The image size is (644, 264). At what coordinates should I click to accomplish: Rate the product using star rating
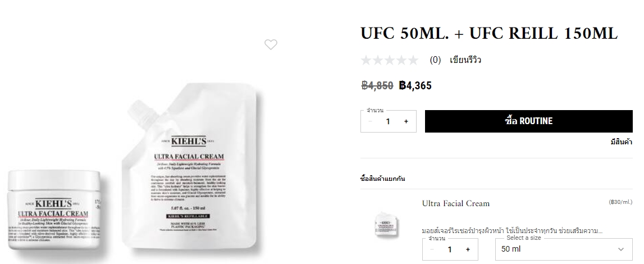coord(389,61)
